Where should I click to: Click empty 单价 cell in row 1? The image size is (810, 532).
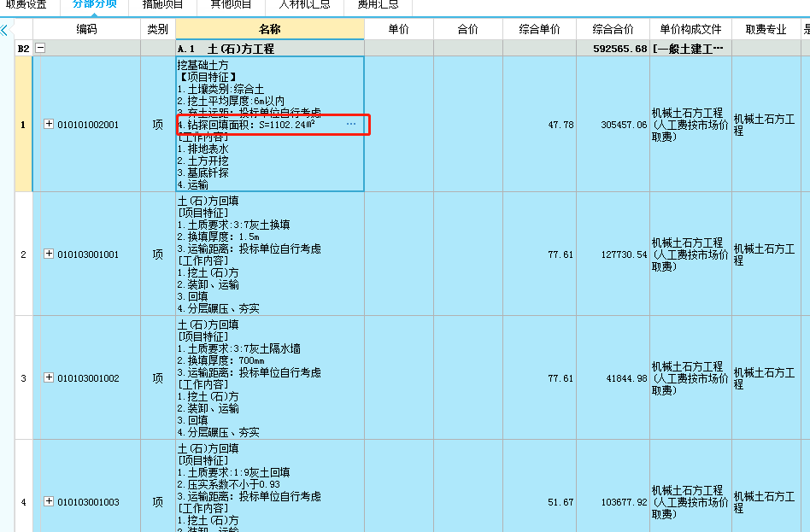click(x=399, y=125)
